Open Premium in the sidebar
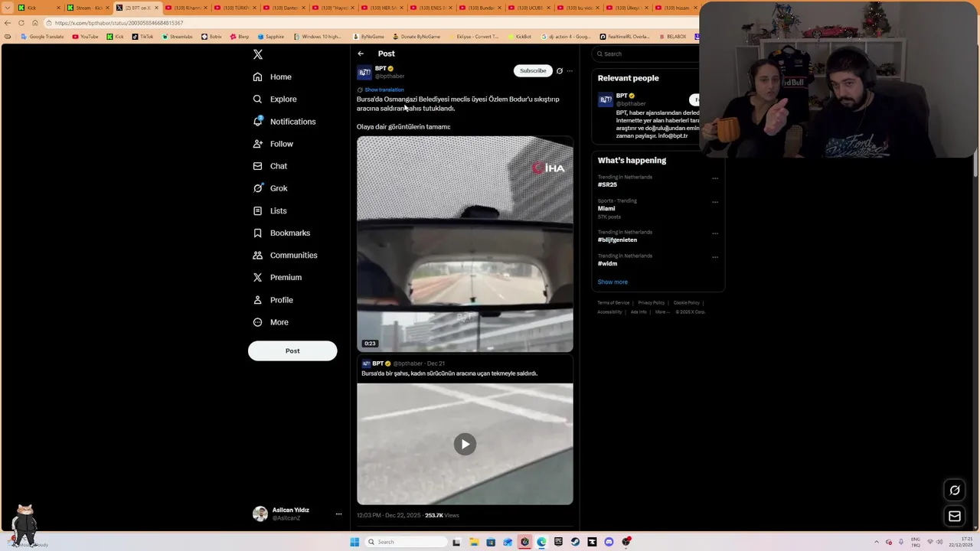980x551 pixels. coord(276,277)
